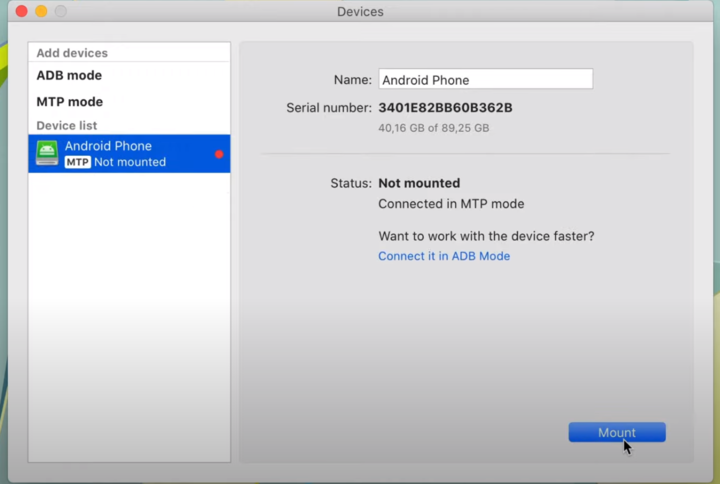Click the serial number 3401E82BB60B362B
Viewport: 720px width, 484px height.
pyautogui.click(x=445, y=107)
